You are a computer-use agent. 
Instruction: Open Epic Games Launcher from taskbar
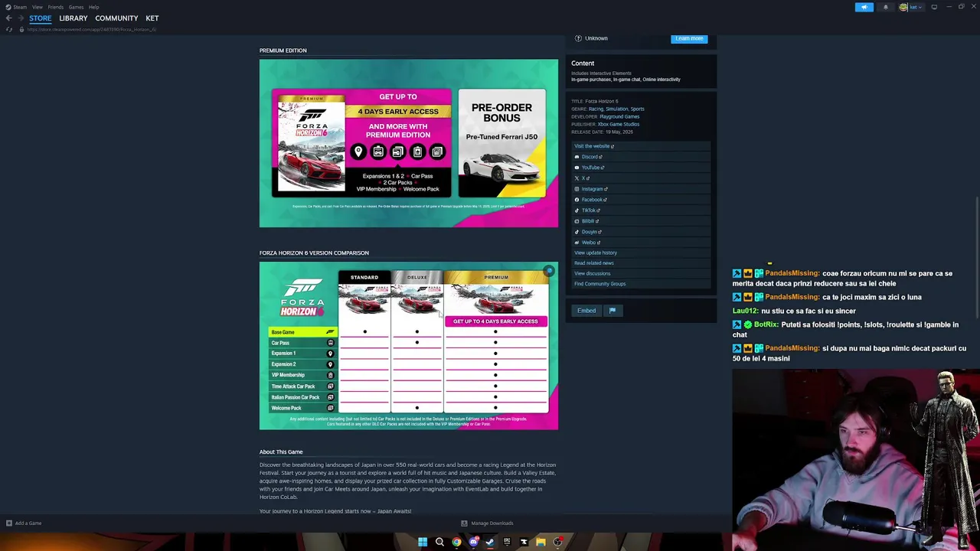pyautogui.click(x=507, y=542)
